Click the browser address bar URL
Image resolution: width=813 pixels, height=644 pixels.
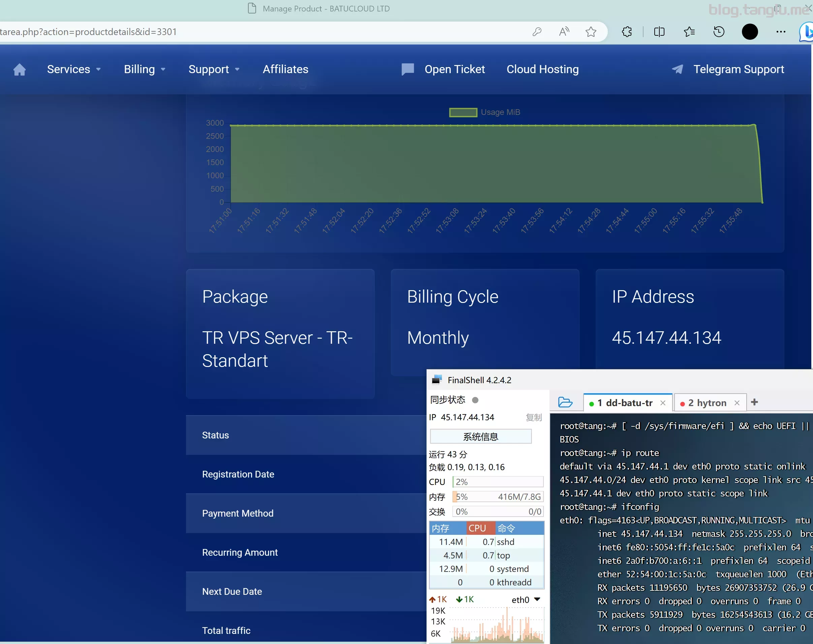click(x=88, y=32)
